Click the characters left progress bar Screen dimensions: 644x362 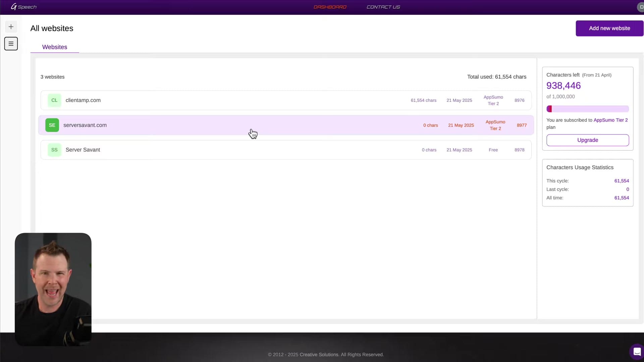(x=587, y=109)
